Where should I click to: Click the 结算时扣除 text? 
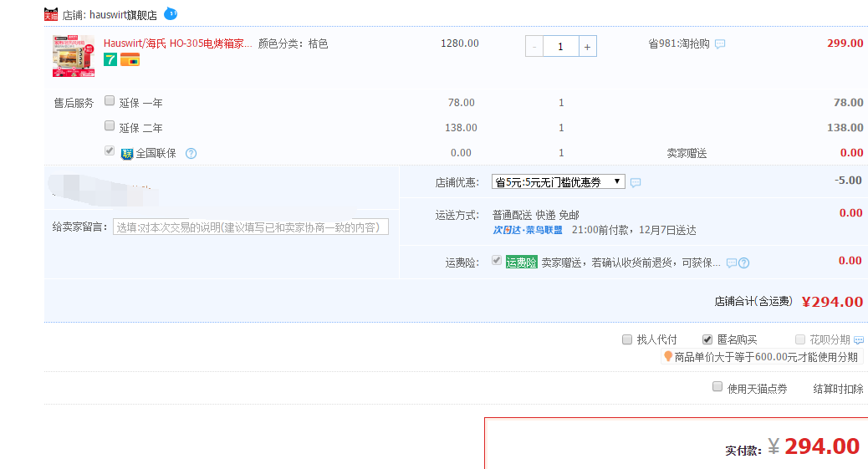pos(838,389)
